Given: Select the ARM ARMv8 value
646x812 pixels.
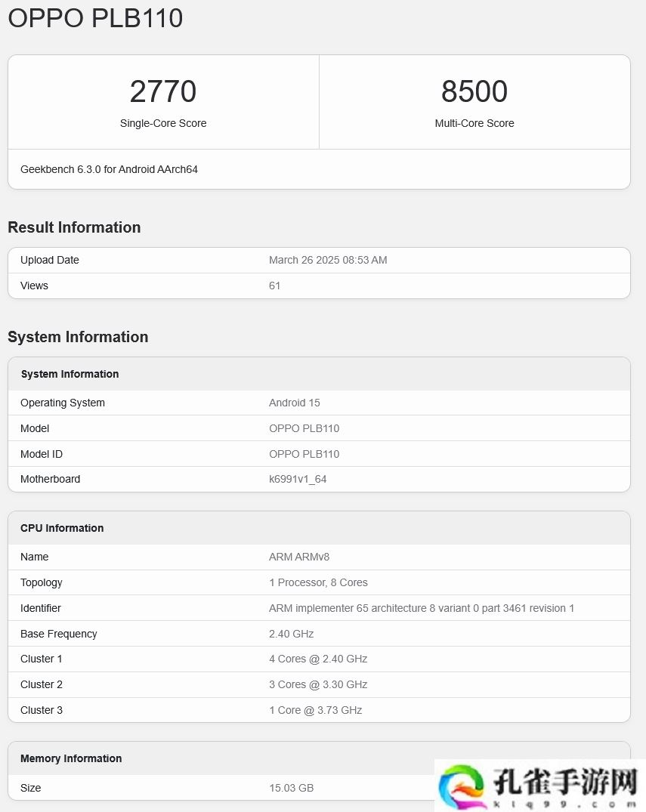Looking at the screenshot, I should click(299, 557).
